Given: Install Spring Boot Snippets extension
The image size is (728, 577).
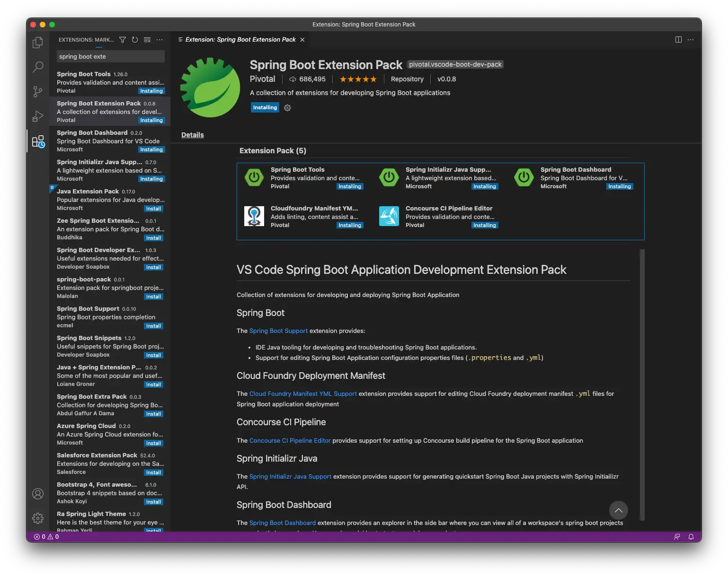Looking at the screenshot, I should click(153, 355).
